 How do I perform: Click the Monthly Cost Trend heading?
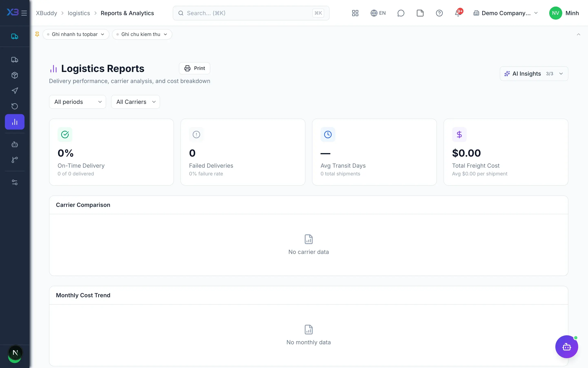pos(83,295)
